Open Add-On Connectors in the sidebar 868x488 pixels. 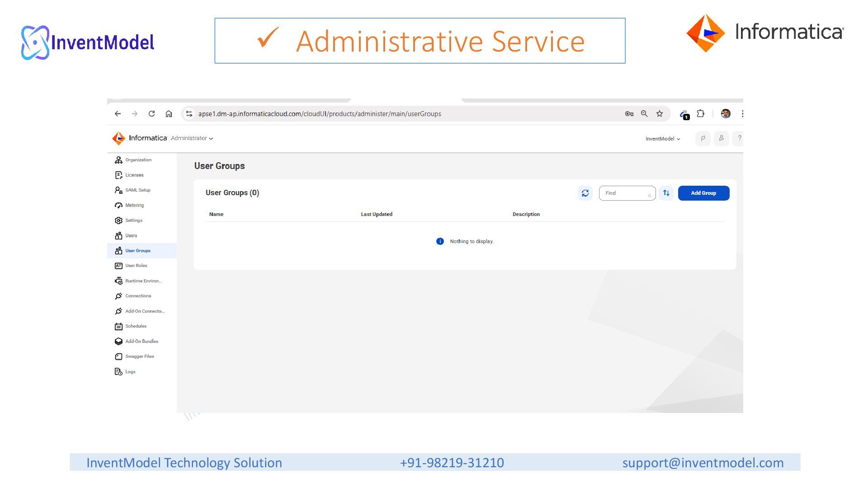(x=142, y=311)
